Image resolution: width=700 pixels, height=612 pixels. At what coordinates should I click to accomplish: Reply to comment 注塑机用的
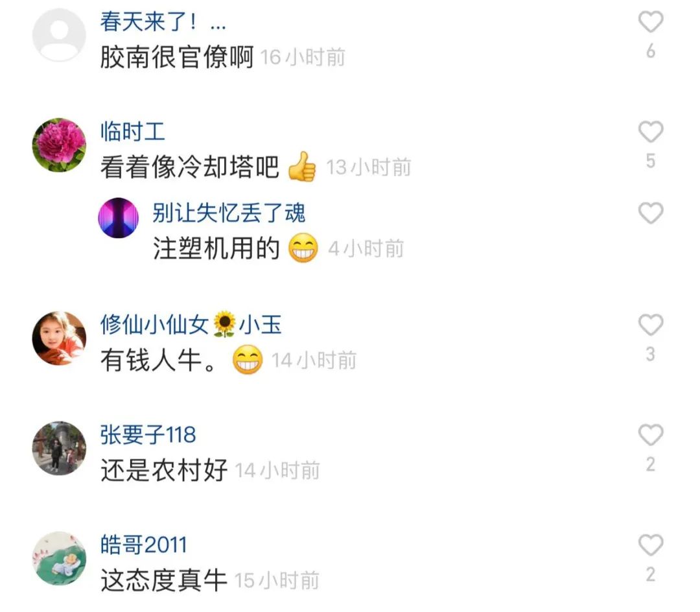tap(216, 249)
